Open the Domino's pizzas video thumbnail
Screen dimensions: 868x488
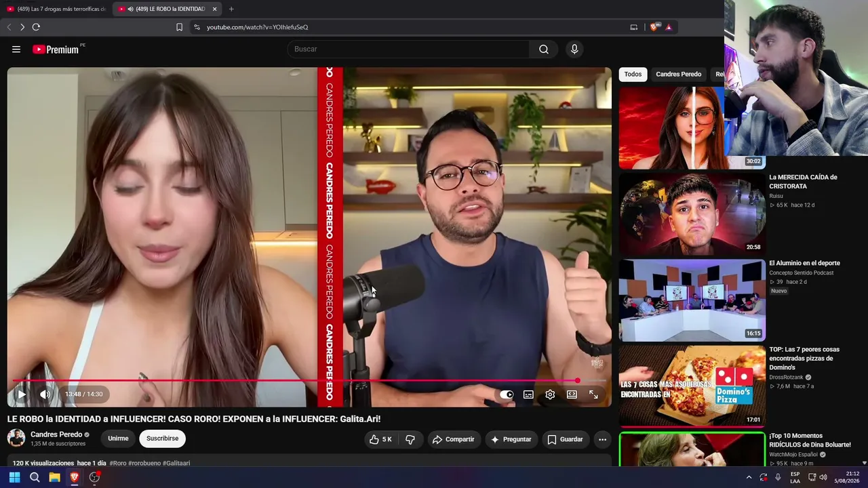pos(692,386)
